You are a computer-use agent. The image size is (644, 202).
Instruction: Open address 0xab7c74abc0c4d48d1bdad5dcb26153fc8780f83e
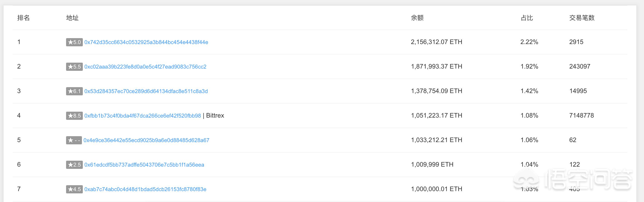click(146, 189)
